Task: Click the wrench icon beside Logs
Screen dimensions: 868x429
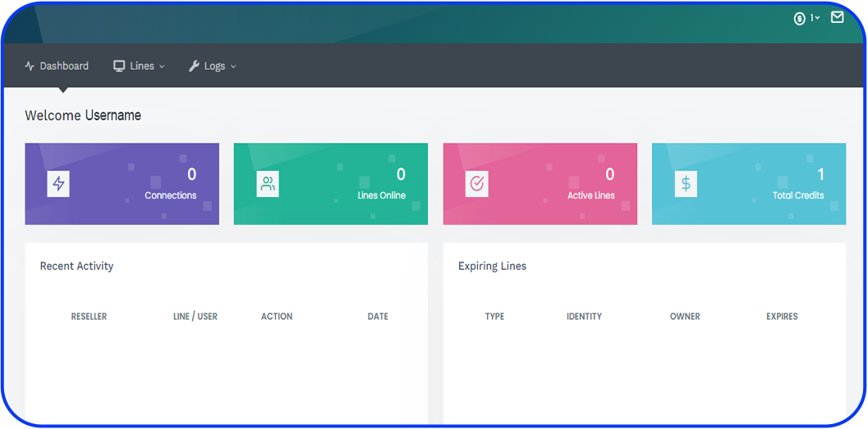Action: tap(194, 66)
